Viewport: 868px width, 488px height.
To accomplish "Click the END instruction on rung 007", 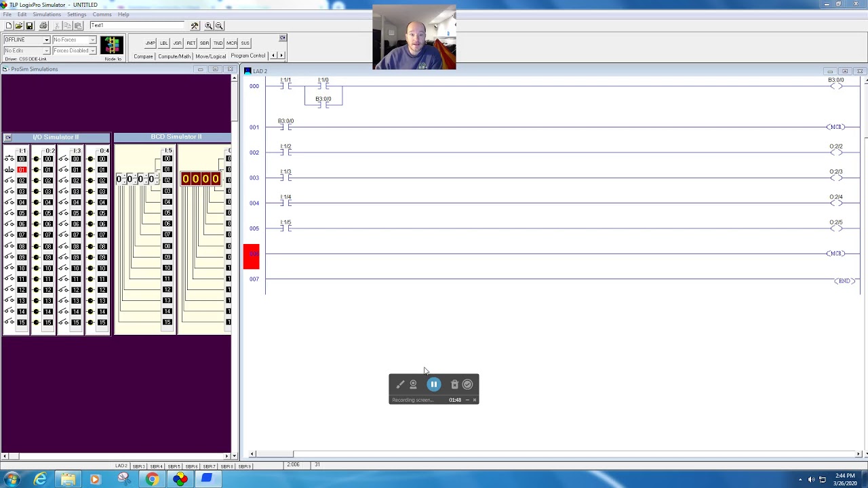I will (x=844, y=281).
